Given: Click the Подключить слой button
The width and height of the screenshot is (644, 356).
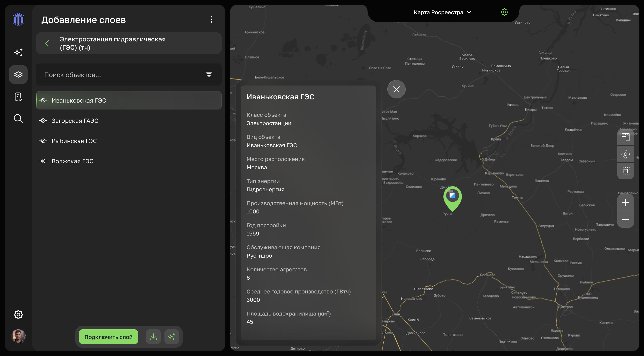Looking at the screenshot, I should point(109,337).
